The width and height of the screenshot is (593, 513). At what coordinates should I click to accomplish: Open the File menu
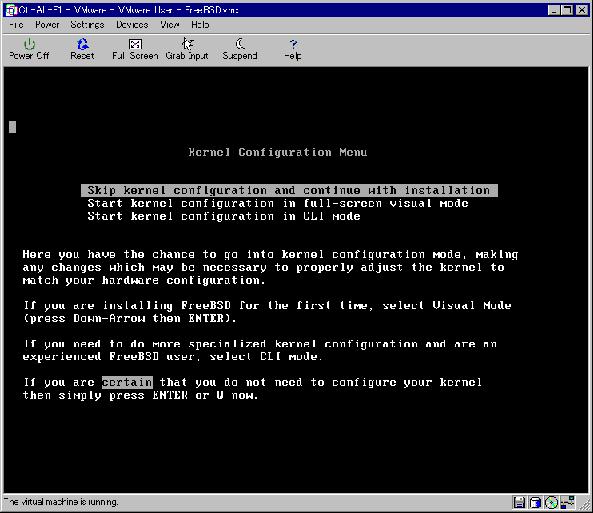coord(16,25)
